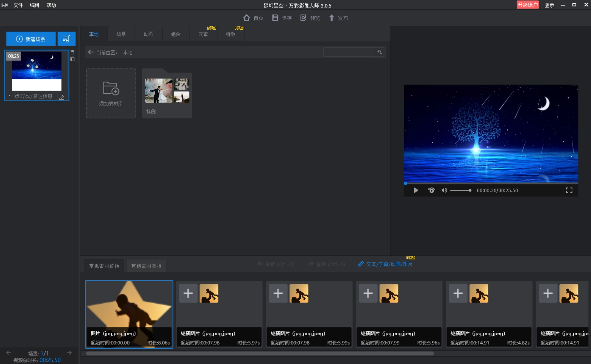This screenshot has width=591, height=364.
Task: Add image to carousel clip lasting 5.99s
Action: coord(278,293)
